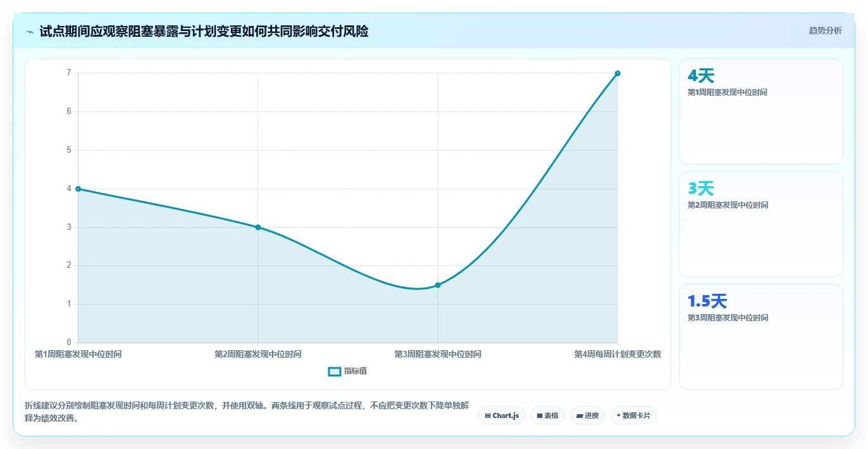This screenshot has width=868, height=449.
Task: Click the y-axis value 0
Action: 70,343
